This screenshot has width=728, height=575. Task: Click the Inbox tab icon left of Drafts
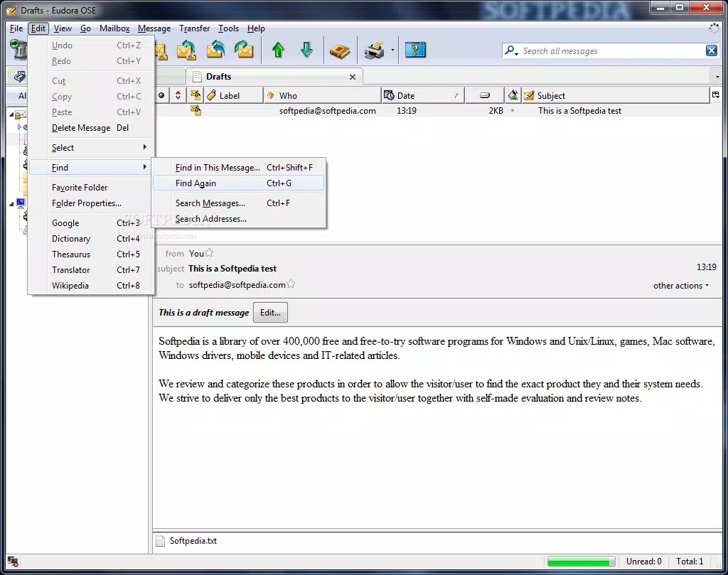coord(19,77)
